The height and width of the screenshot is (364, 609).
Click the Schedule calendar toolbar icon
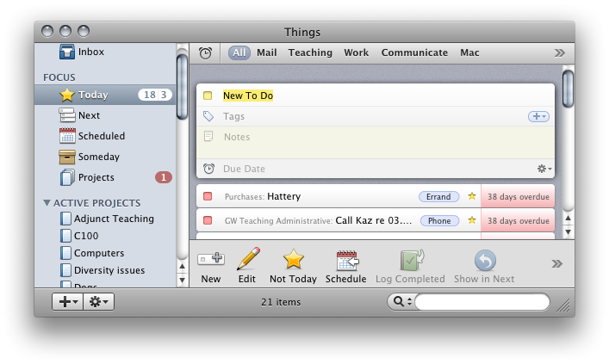(347, 260)
